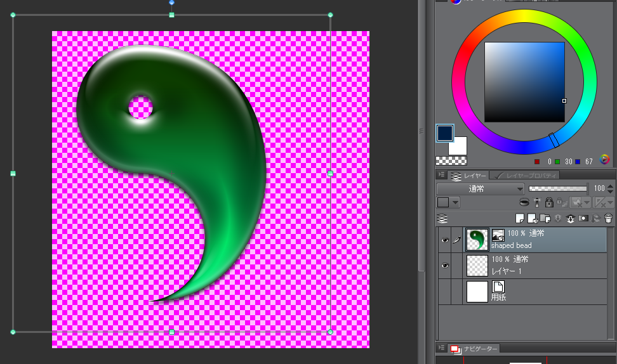Select the white sub color swatch
Image resolution: width=617 pixels, height=364 pixels.
pos(461,148)
